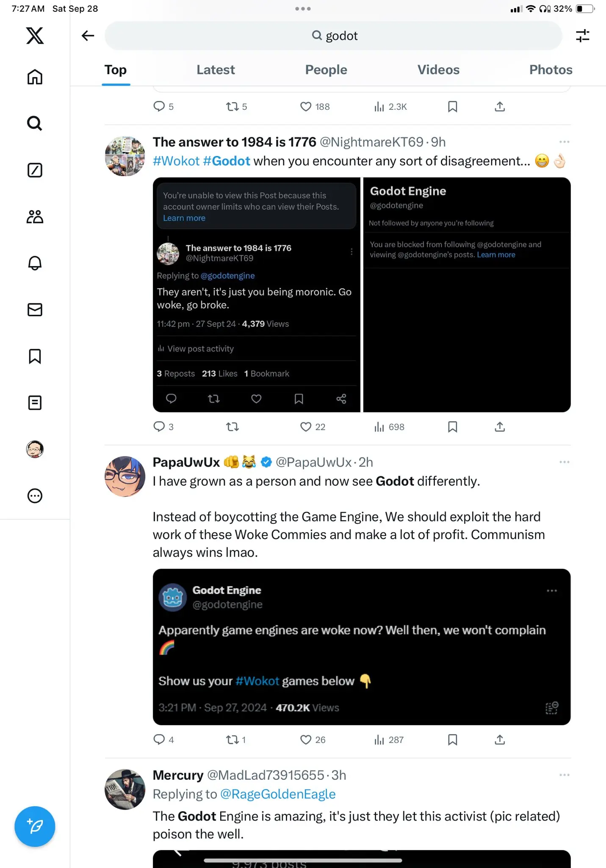Switch to the Latest tab
This screenshot has height=868, width=606.
click(216, 70)
